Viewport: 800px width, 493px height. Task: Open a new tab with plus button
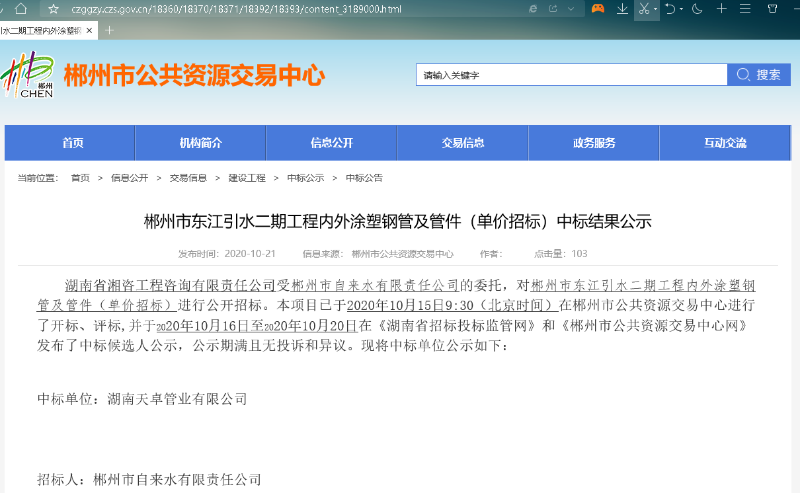point(110,30)
